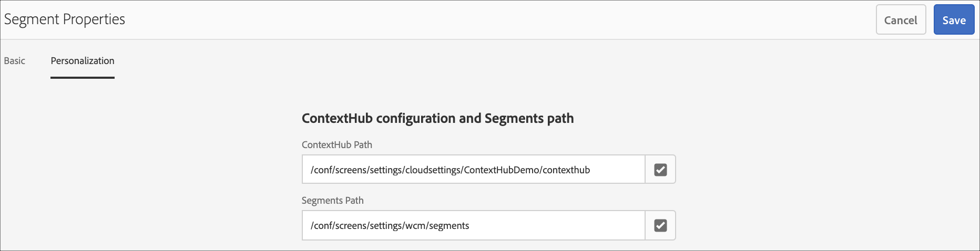Open path browser for ContextHub Path

(x=660, y=170)
